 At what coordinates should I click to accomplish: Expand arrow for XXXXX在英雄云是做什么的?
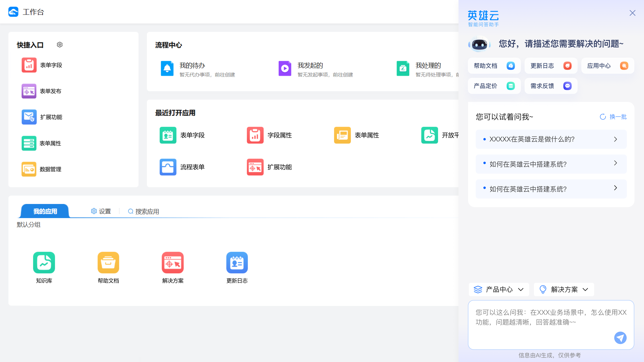[x=615, y=139]
